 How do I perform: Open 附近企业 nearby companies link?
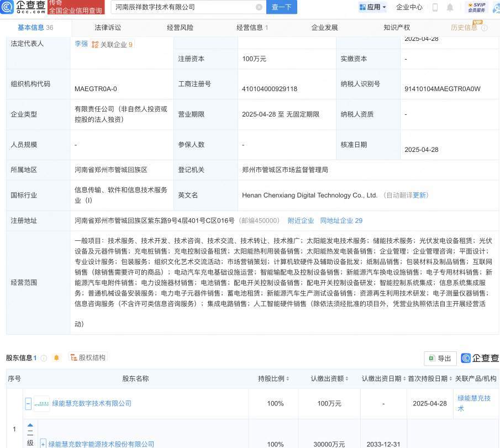click(x=301, y=220)
